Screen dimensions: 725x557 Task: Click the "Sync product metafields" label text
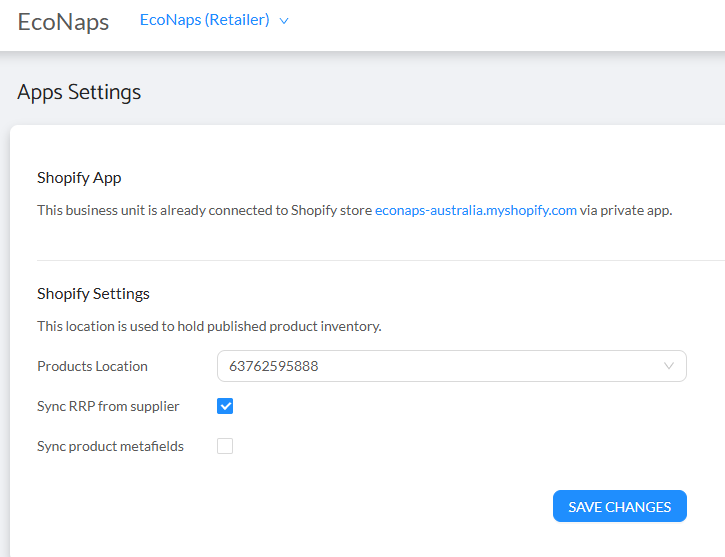(110, 446)
